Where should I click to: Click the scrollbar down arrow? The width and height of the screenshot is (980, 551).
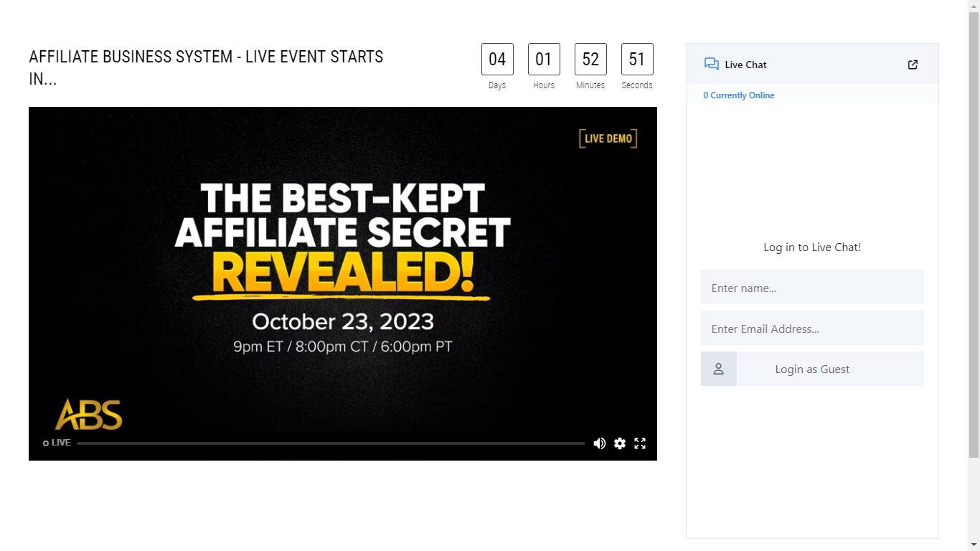coord(974,545)
